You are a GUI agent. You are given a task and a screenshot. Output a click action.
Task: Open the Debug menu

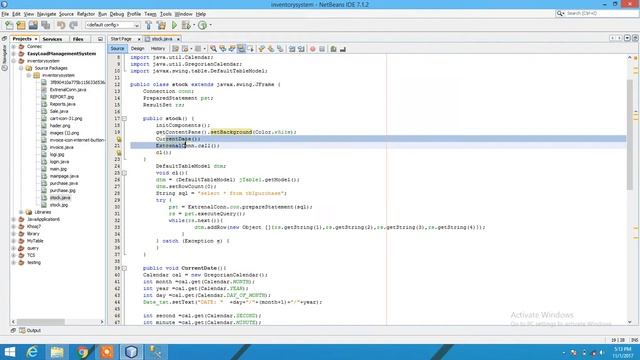point(117,14)
